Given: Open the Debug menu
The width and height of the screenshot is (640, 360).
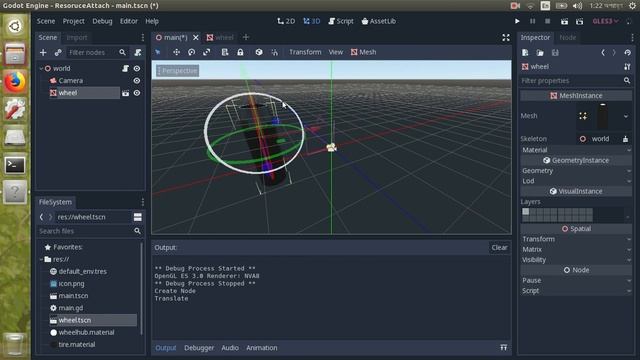Looking at the screenshot, I should pos(102,21).
